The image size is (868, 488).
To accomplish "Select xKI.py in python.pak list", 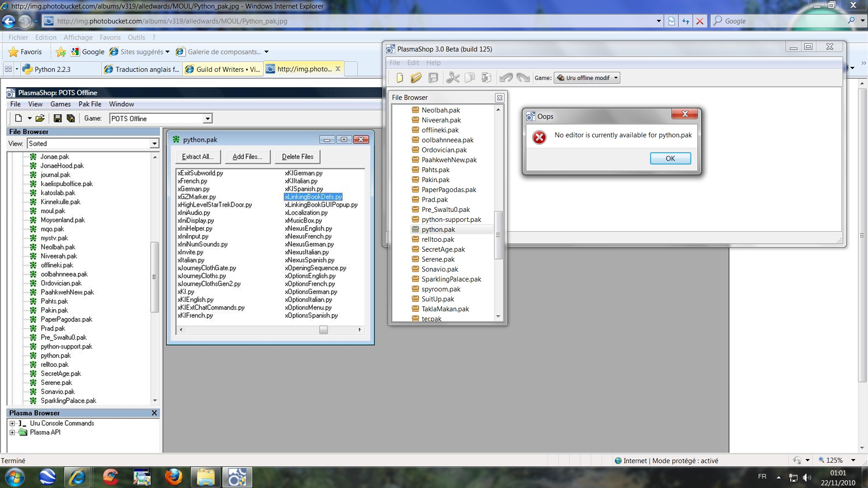I will tap(186, 292).
